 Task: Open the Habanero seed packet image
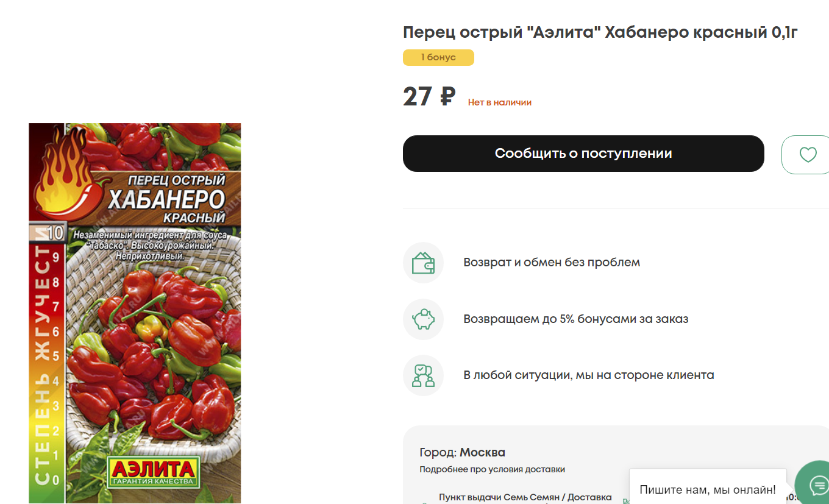pyautogui.click(x=135, y=313)
